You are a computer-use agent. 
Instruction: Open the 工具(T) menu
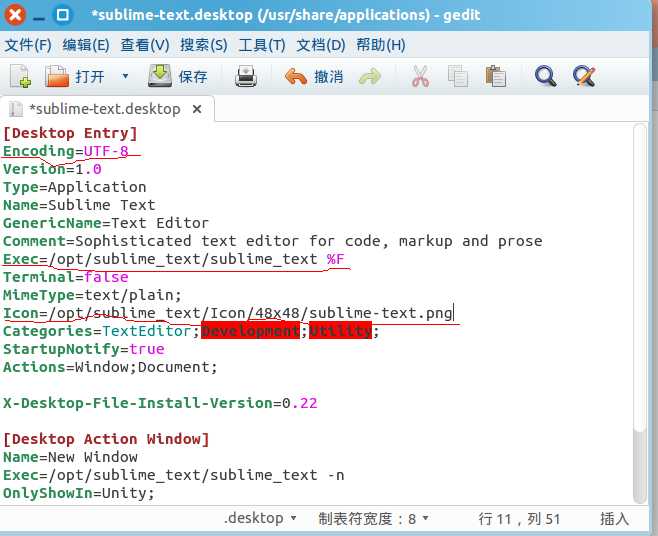click(x=262, y=44)
